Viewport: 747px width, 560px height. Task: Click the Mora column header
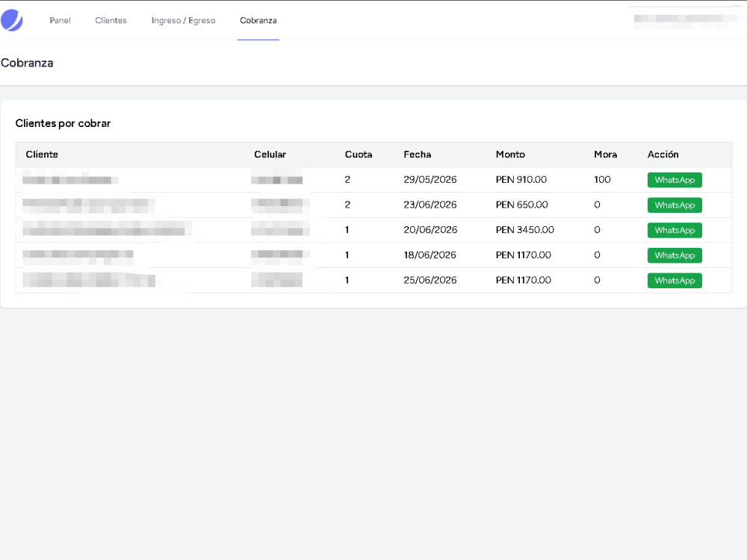coord(606,155)
